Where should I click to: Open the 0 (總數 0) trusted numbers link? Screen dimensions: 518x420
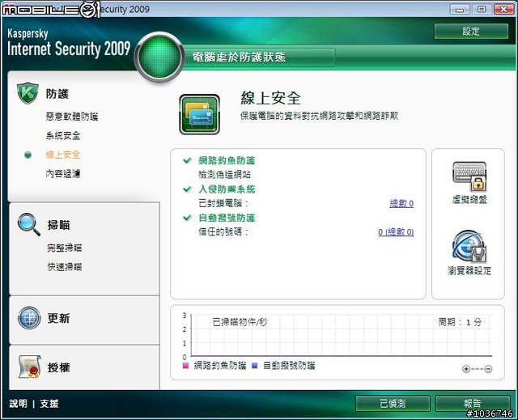coord(396,232)
